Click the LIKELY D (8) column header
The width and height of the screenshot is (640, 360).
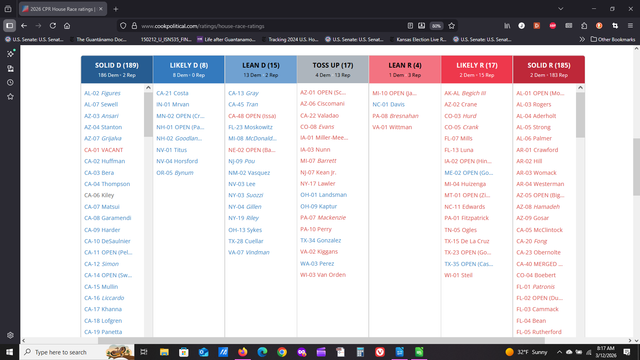(189, 69)
